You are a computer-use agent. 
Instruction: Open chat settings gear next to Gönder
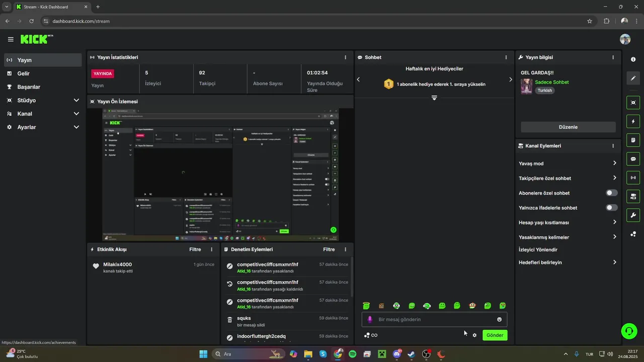click(474, 335)
